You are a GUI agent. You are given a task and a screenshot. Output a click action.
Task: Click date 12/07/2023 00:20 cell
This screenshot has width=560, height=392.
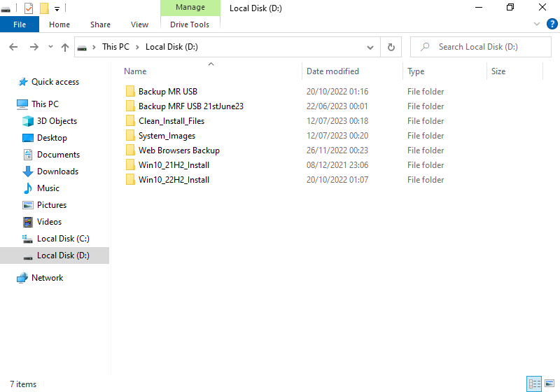tap(337, 135)
